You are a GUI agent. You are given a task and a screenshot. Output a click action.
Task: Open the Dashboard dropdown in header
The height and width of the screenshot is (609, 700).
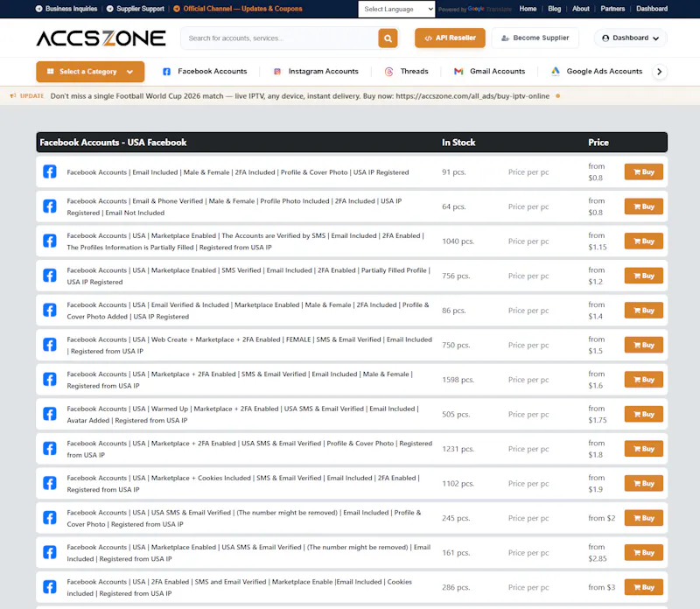coord(630,38)
